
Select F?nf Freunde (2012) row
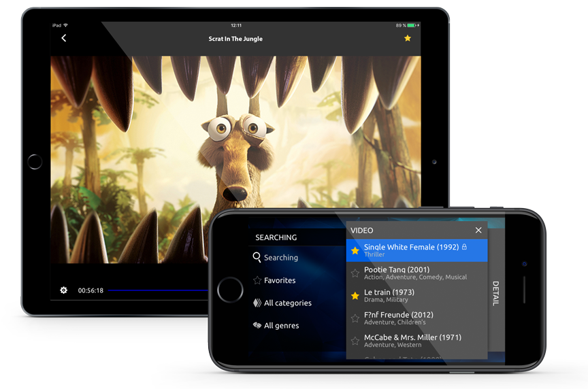tap(416, 318)
